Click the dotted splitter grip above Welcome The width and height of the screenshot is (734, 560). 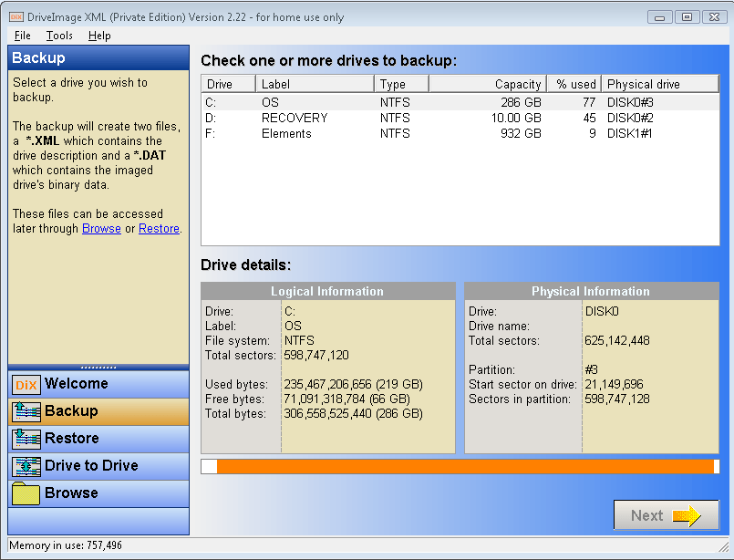(x=98, y=368)
